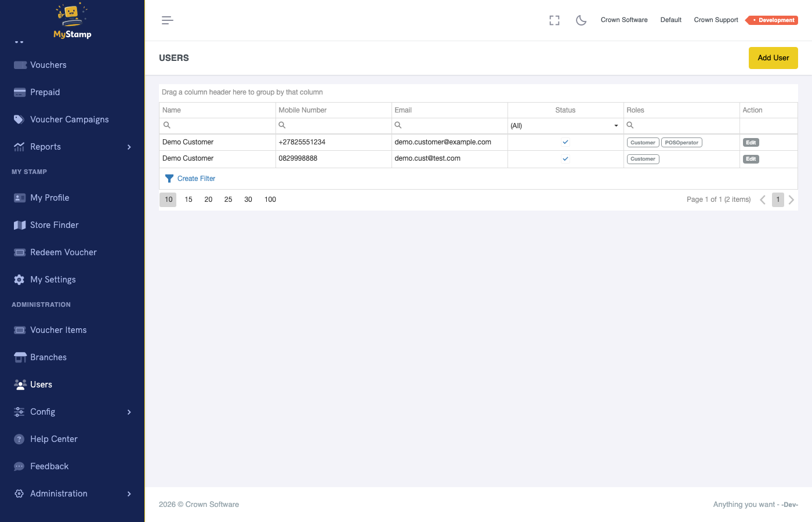This screenshot has height=522, width=812.
Task: Click the MyStamp logo
Action: tap(72, 21)
